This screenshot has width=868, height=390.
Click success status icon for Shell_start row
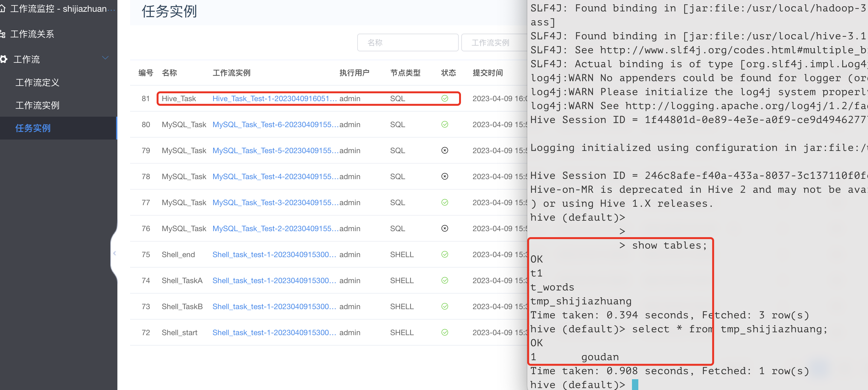pyautogui.click(x=444, y=332)
